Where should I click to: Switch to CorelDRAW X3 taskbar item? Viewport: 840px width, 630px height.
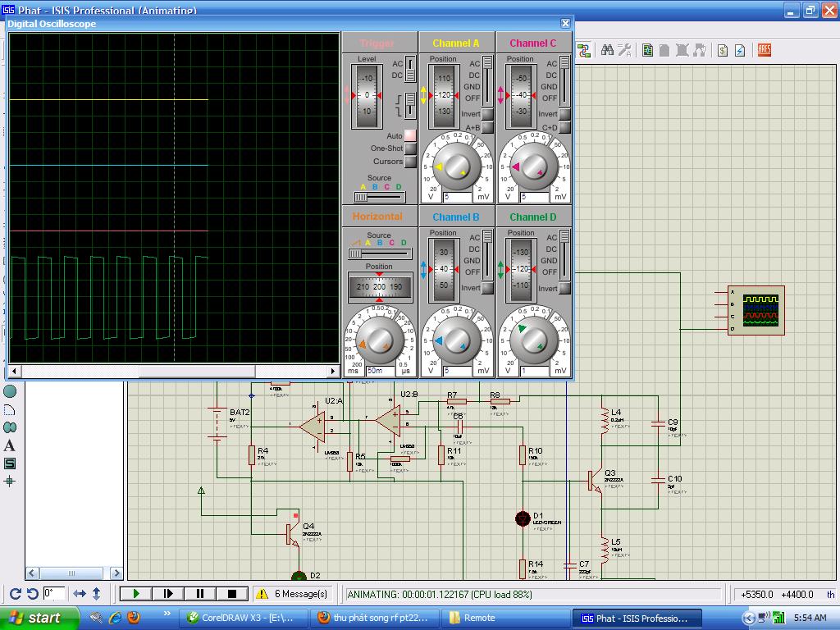point(244,618)
